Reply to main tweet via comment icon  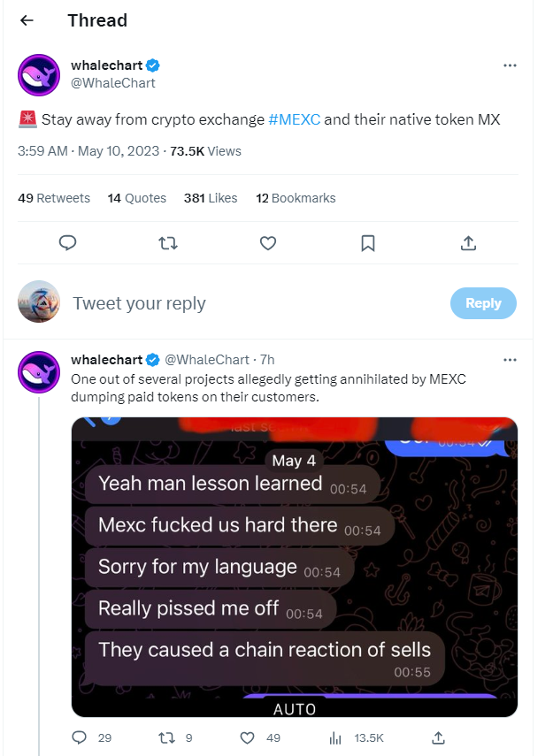(x=67, y=243)
